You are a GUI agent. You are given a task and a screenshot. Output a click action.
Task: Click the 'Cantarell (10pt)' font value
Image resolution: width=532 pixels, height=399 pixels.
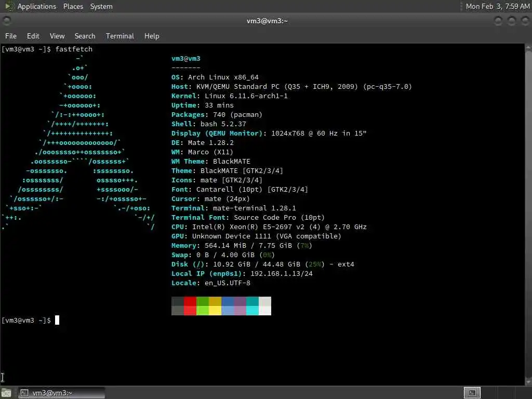coord(229,189)
